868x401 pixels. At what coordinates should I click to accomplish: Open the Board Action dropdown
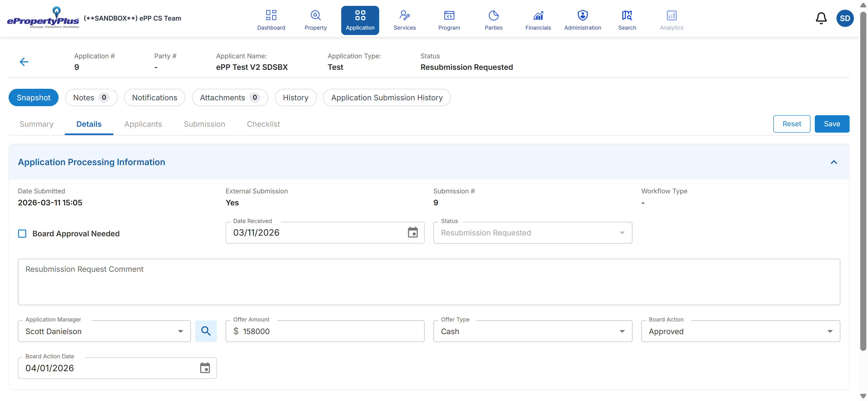pyautogui.click(x=830, y=331)
